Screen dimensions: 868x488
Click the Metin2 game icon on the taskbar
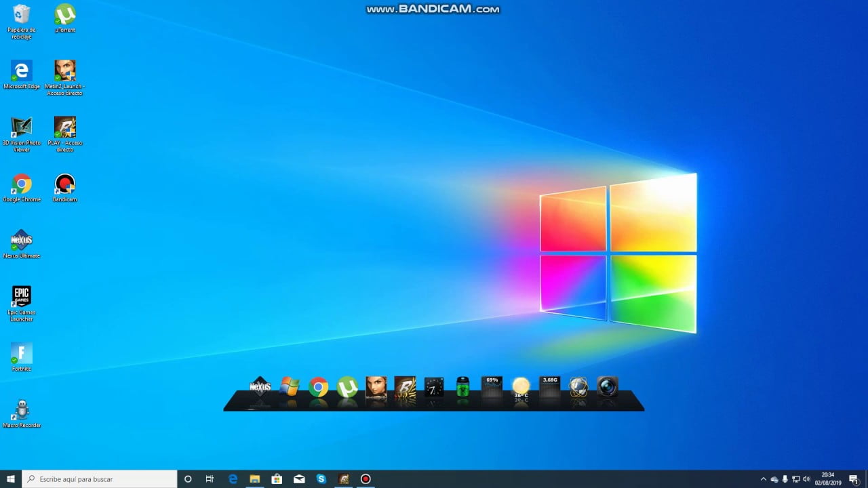coord(344,479)
